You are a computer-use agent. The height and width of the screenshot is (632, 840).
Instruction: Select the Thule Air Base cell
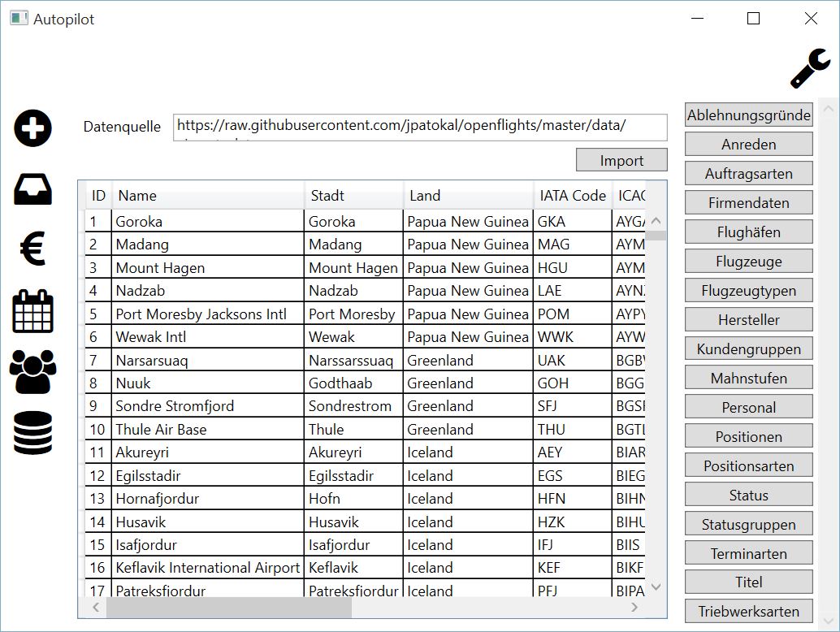208,429
